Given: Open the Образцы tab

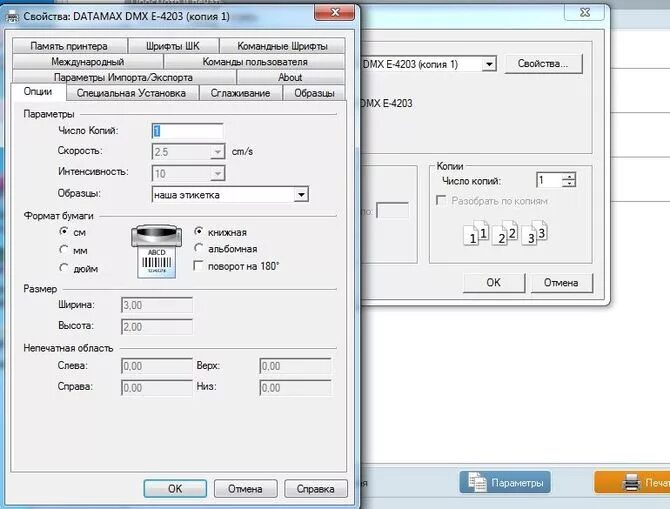Looking at the screenshot, I should tap(314, 93).
